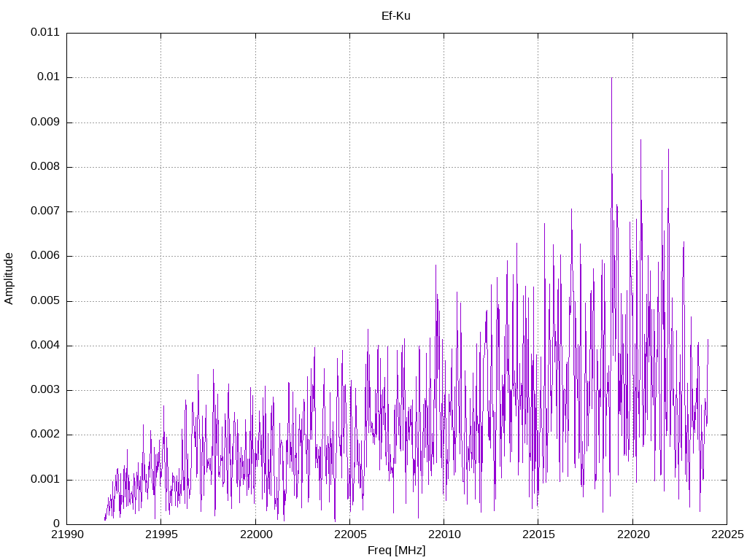Click x-axis tick label 22005
The height and width of the screenshot is (560, 747).
(x=350, y=534)
